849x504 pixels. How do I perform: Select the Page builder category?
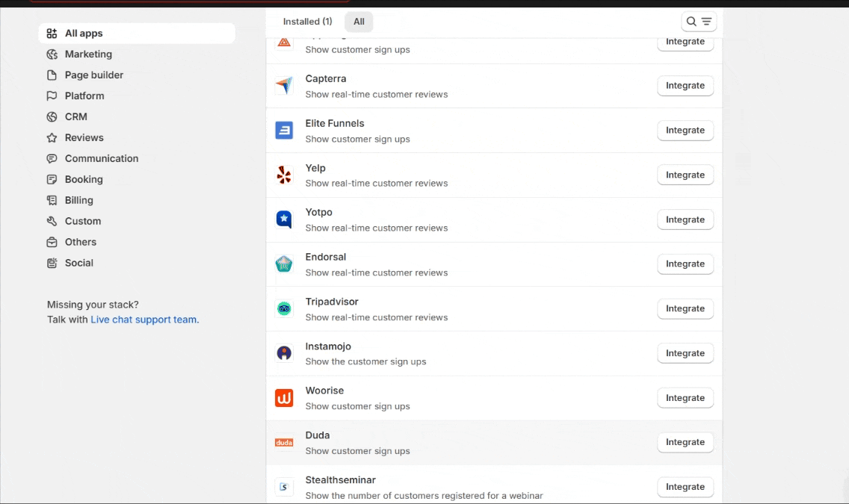click(x=94, y=75)
